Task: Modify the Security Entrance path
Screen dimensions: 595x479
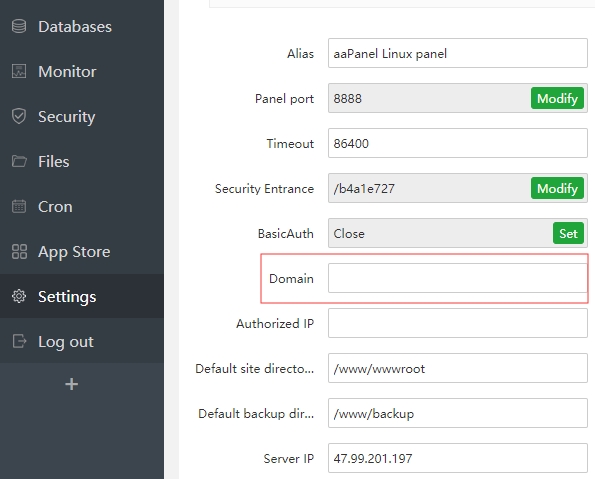Action: (x=557, y=188)
